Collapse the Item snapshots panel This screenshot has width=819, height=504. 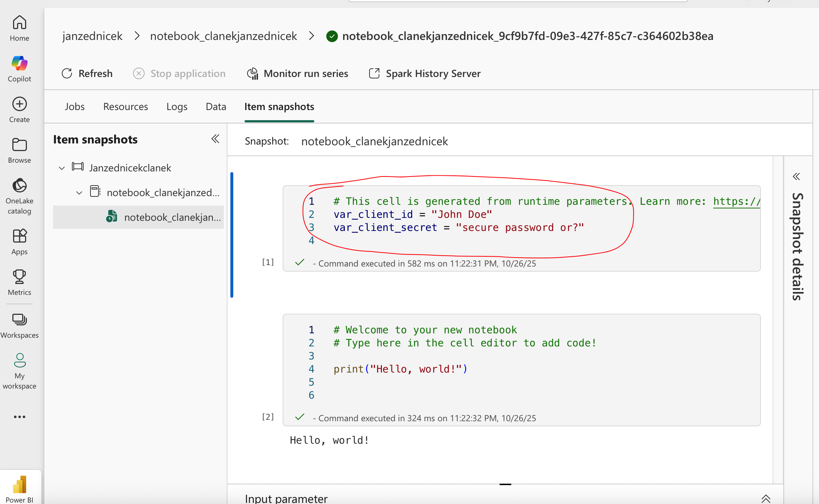pyautogui.click(x=215, y=139)
